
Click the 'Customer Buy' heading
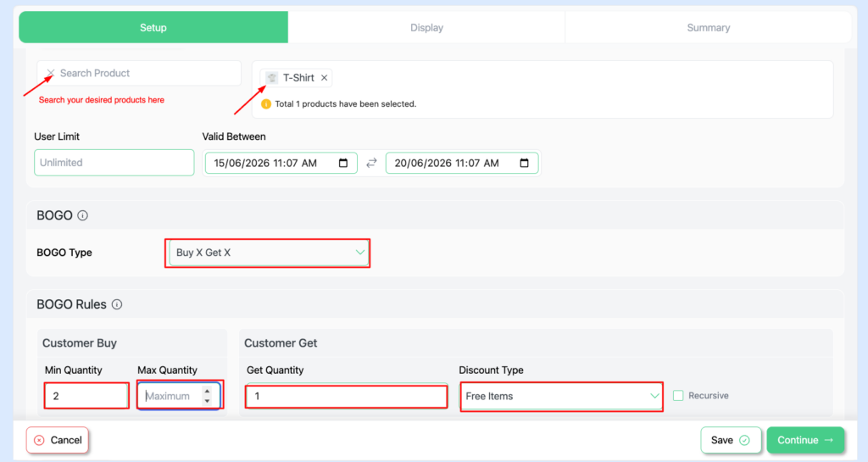[79, 343]
